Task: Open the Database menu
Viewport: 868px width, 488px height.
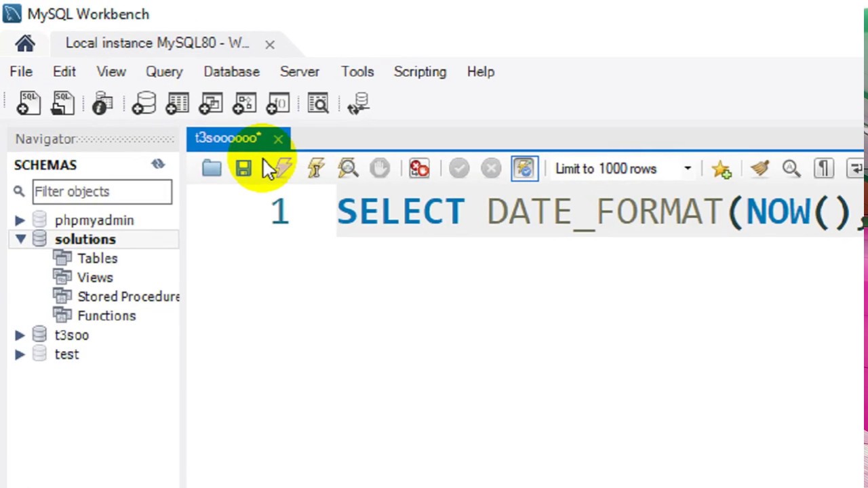Action: tap(231, 72)
